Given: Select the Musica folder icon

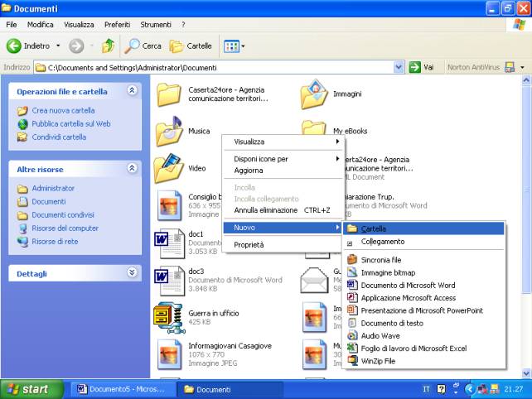Looking at the screenshot, I should (169, 131).
